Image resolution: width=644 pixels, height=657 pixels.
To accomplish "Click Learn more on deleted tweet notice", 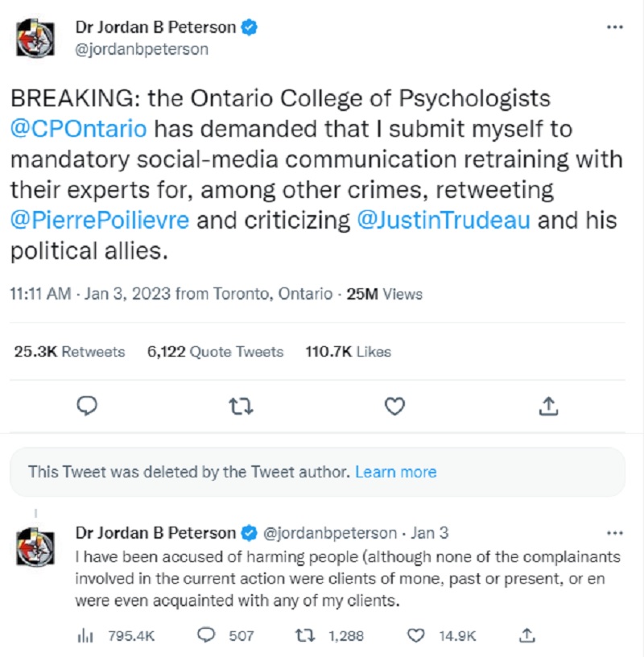I will pyautogui.click(x=395, y=472).
